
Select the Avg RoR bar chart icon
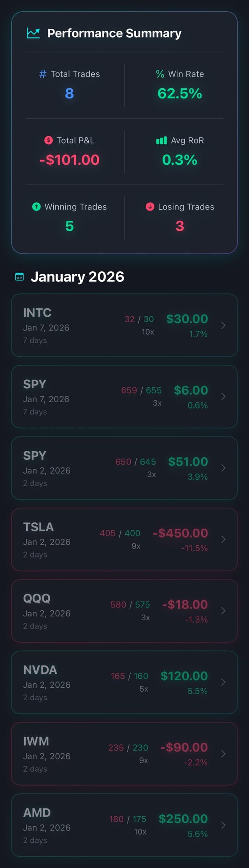point(161,140)
